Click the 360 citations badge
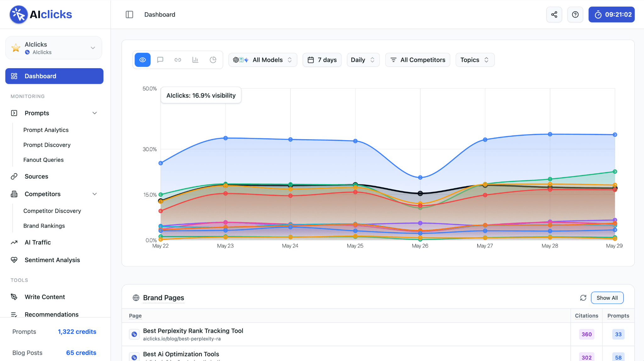 (x=586, y=334)
